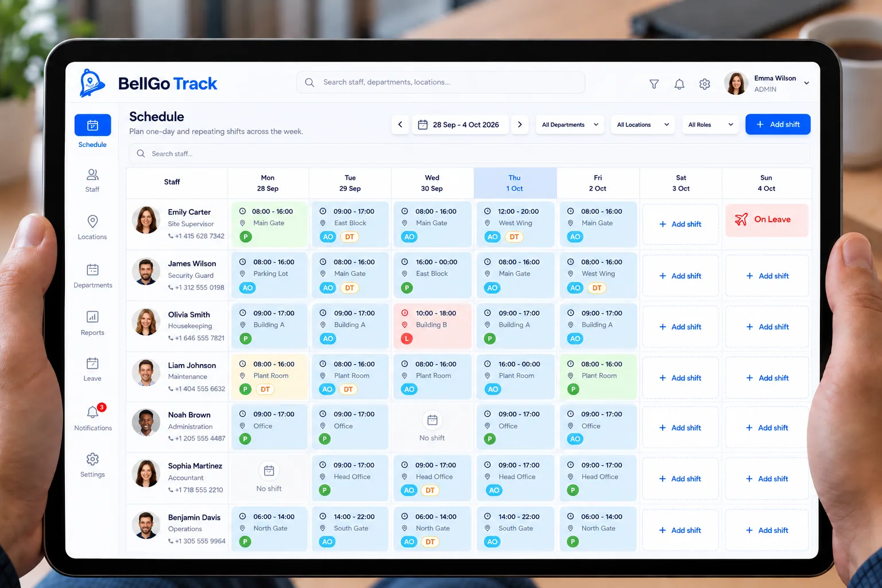Add shift for Noah Brown on Sunday
882x588 pixels.
tap(767, 428)
